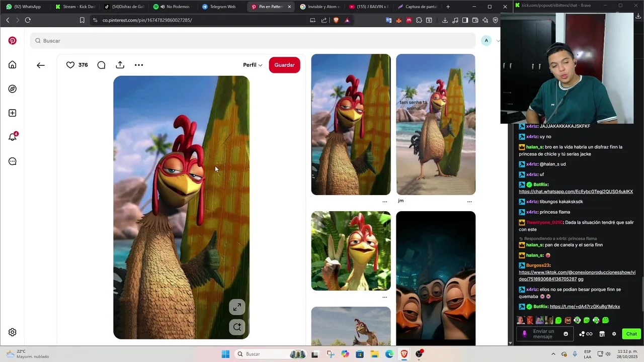Switch to the J BALVIN YouTube tab

click(x=369, y=7)
